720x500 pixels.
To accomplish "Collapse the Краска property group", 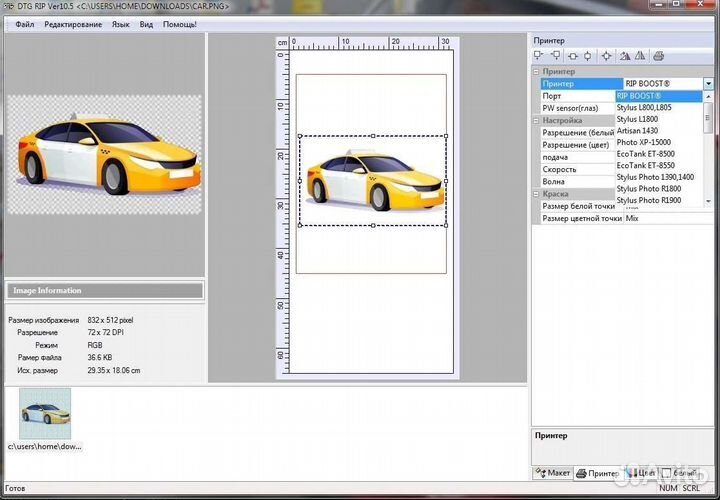I will (536, 194).
